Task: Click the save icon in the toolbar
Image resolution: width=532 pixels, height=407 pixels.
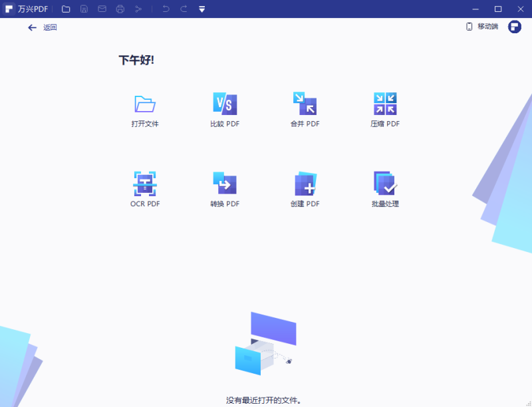Action: 83,9
